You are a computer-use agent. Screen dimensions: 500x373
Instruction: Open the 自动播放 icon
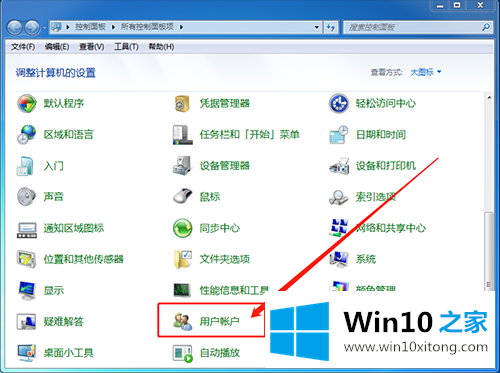(182, 353)
